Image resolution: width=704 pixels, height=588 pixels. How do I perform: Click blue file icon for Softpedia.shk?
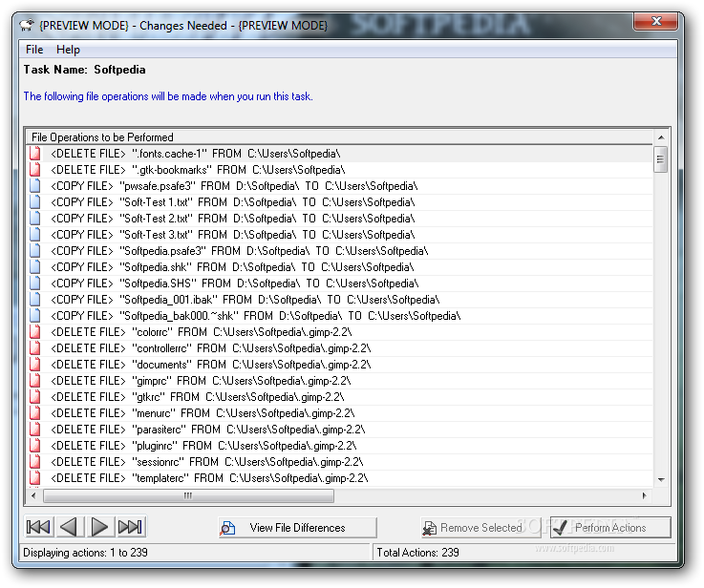[x=35, y=267]
